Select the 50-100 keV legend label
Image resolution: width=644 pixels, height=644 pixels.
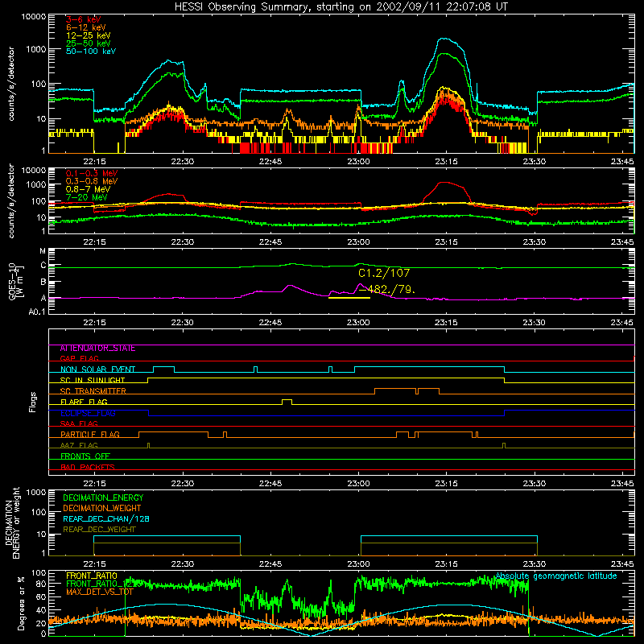click(91, 51)
